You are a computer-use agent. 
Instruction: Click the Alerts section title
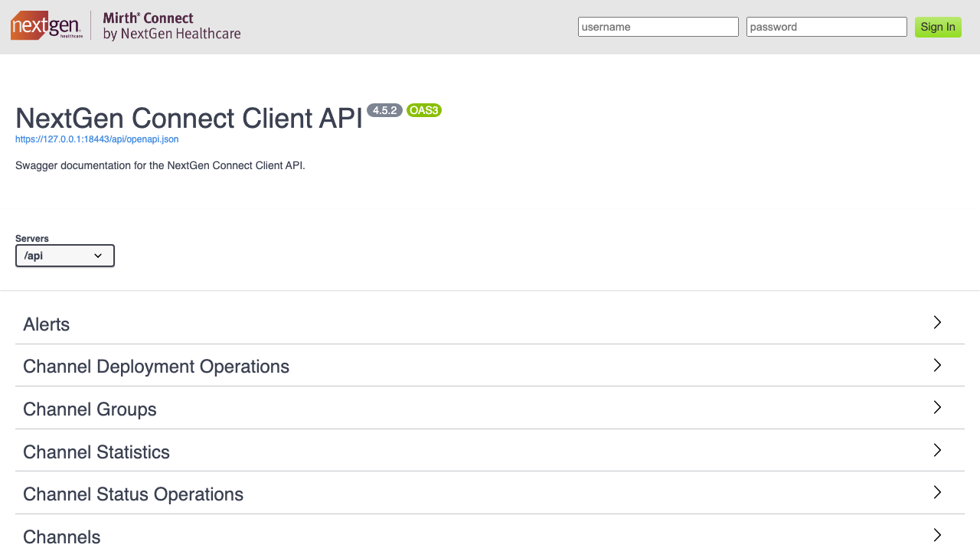[x=47, y=324]
